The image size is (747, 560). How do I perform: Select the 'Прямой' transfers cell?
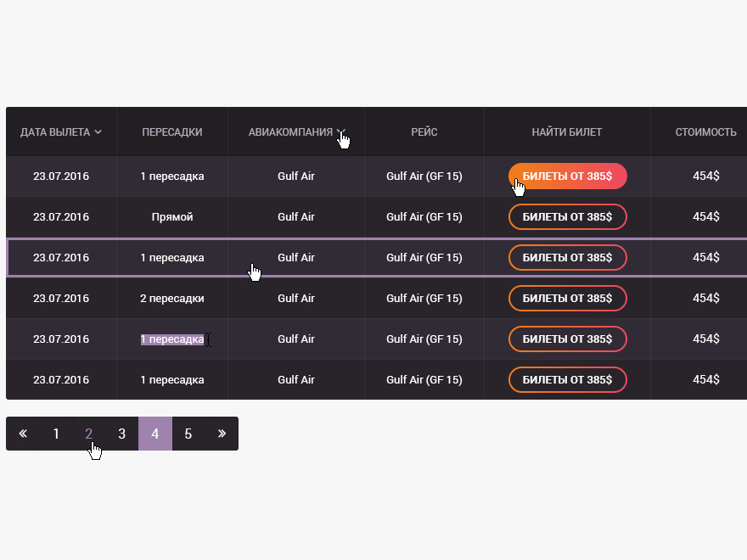(x=172, y=217)
